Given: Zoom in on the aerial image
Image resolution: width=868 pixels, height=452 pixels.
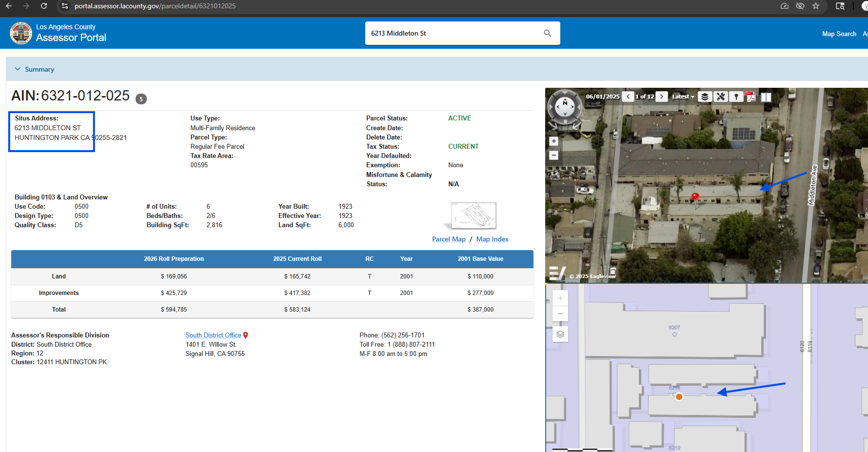Looking at the screenshot, I should pyautogui.click(x=553, y=141).
